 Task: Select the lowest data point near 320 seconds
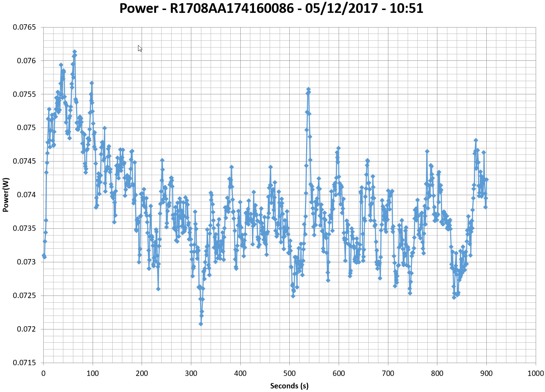click(x=201, y=324)
